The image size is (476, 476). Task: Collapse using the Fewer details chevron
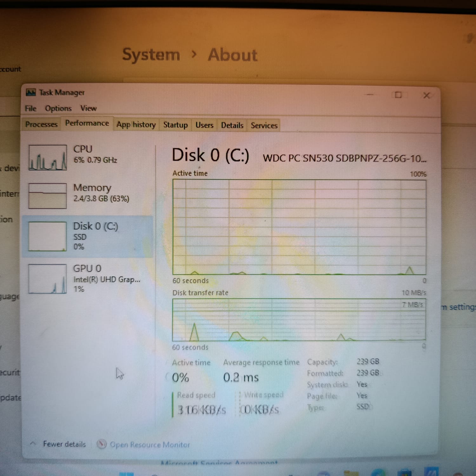33,443
